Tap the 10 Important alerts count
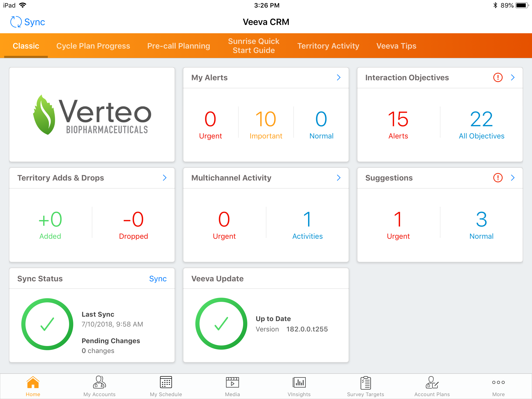Screen dimensions: 532x399 (x=265, y=119)
